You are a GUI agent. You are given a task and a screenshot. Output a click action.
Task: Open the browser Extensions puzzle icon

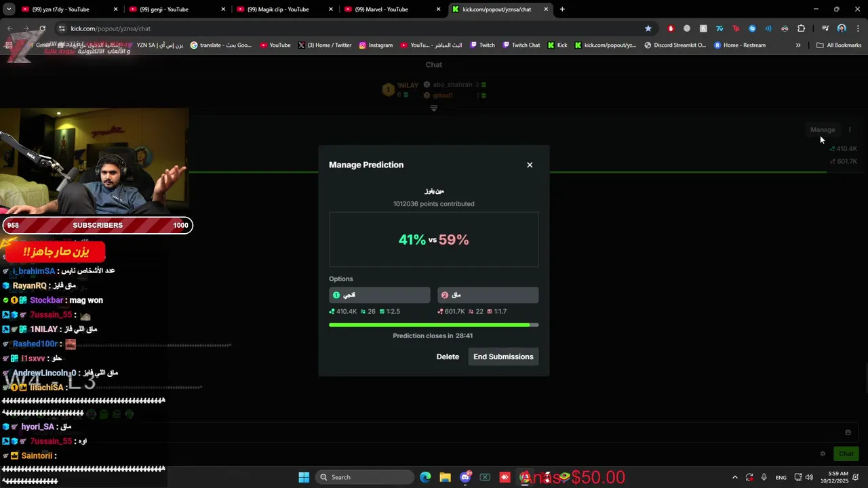[802, 28]
